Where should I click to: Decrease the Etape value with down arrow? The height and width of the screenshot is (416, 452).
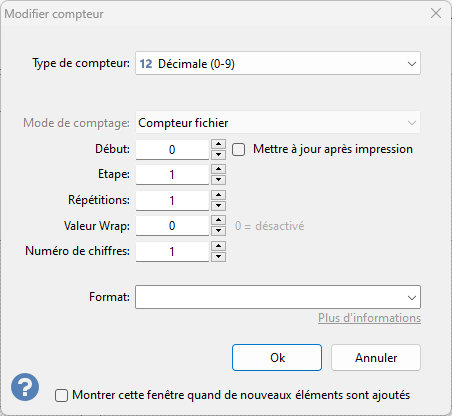218,180
